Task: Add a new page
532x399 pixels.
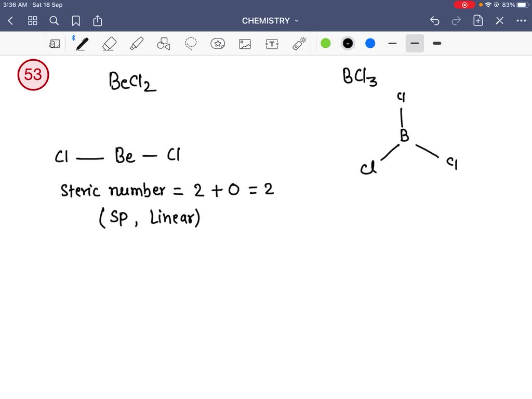Action: click(x=477, y=20)
